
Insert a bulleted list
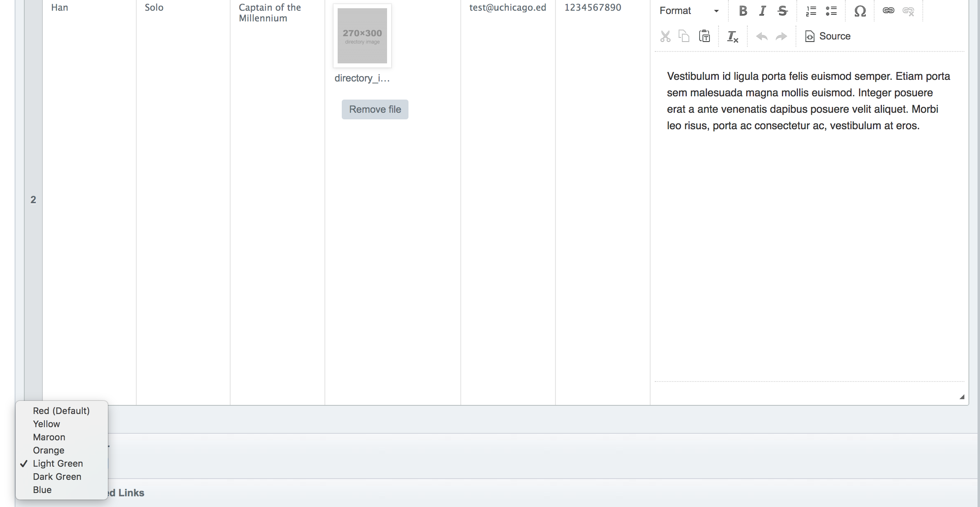[831, 11]
